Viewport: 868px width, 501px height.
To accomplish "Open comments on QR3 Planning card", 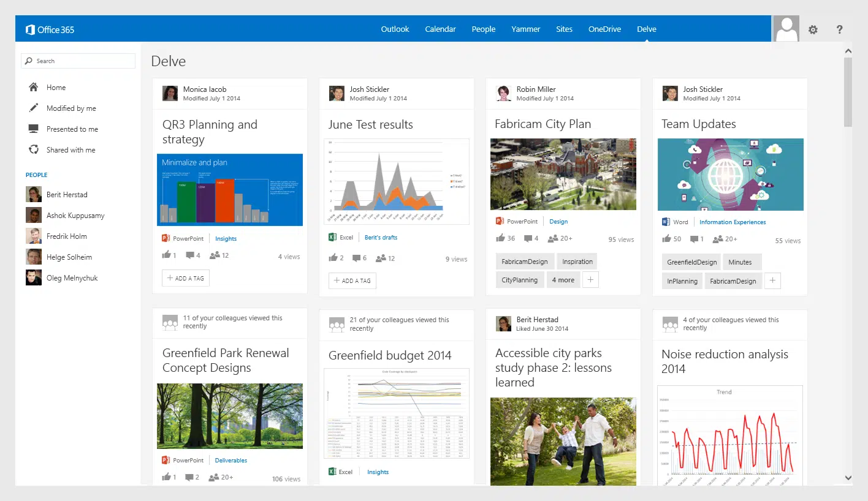I will click(190, 255).
